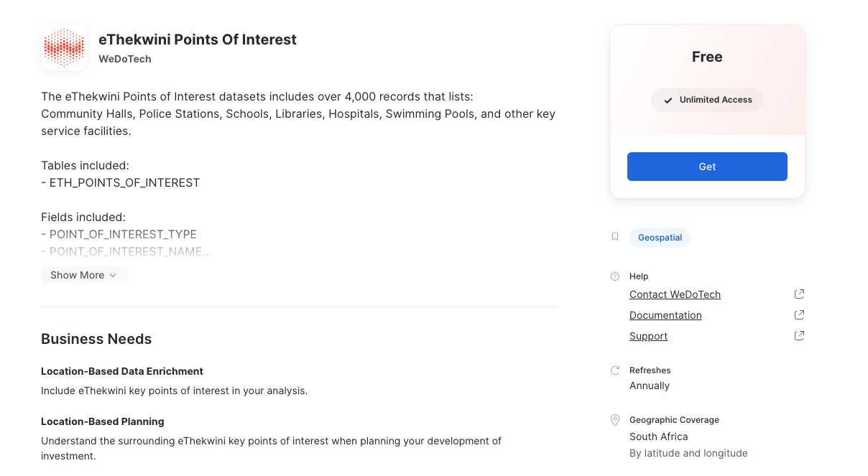The height and width of the screenshot is (476, 868).
Task: Select the Geospatial category tag
Action: pos(660,238)
